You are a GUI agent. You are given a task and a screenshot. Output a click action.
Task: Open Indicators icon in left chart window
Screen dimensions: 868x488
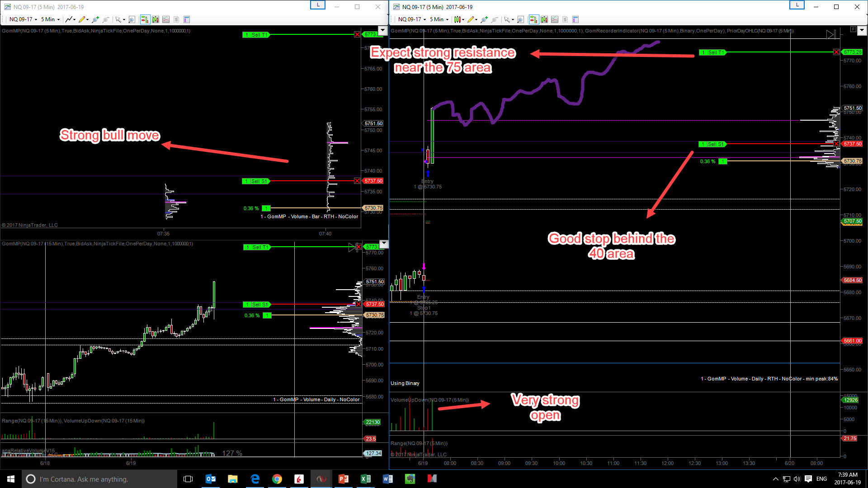coord(156,19)
